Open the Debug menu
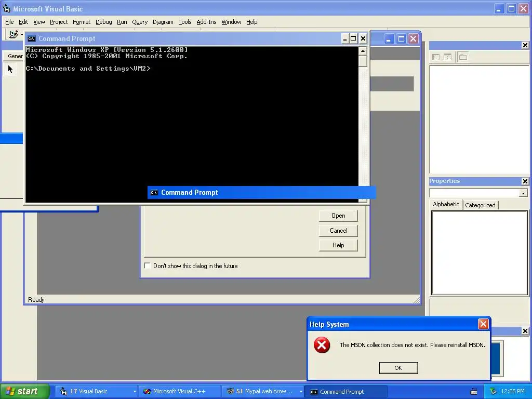This screenshot has width=532, height=399. coord(104,22)
